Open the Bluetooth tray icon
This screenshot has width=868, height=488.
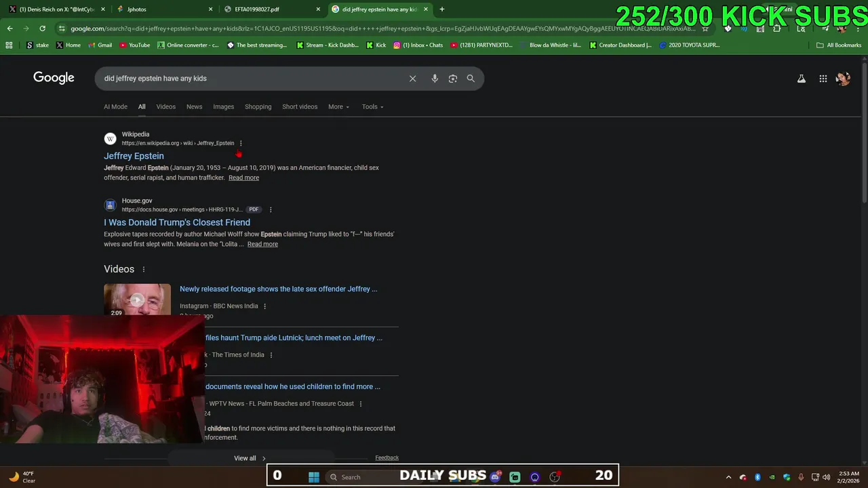pos(757,477)
